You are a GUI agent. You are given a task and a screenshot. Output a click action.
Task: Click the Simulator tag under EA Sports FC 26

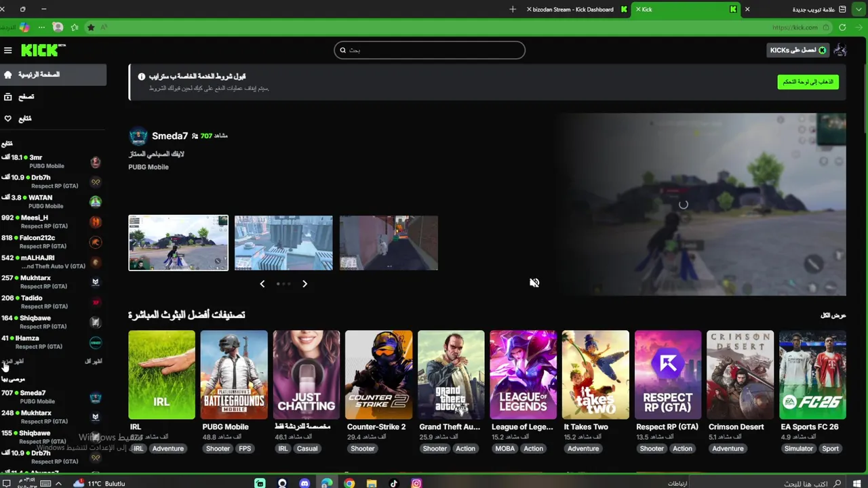798,449
